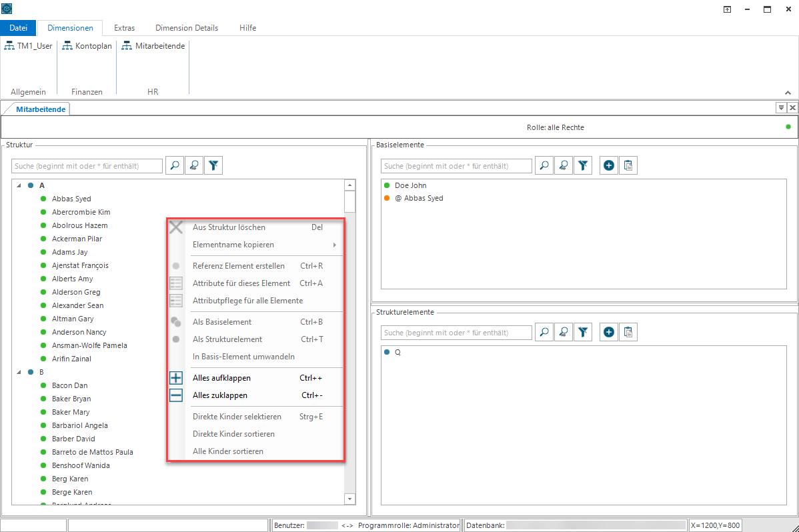
Task: Select Doe John in Basiselemente list
Action: (x=410, y=185)
